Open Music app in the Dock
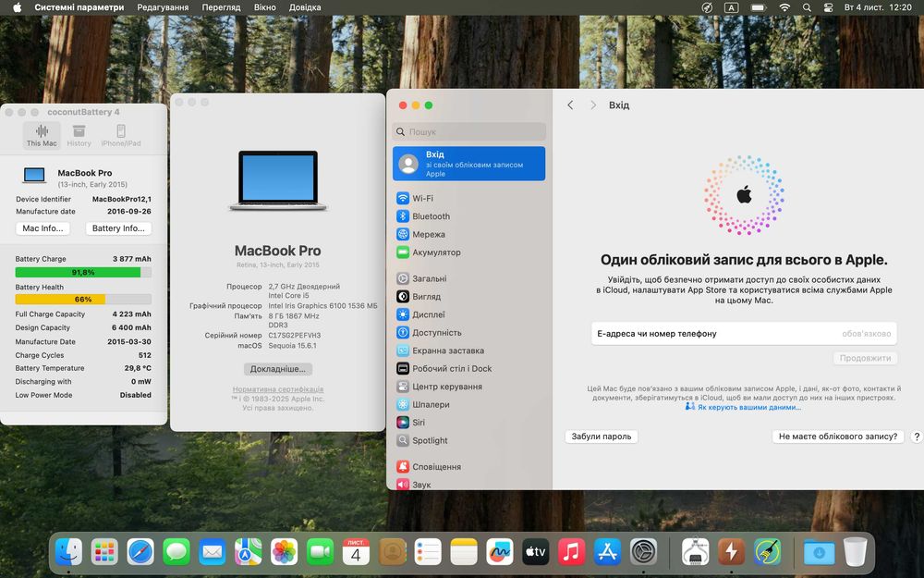Viewport: 924px width, 578px height. pyautogui.click(x=572, y=552)
